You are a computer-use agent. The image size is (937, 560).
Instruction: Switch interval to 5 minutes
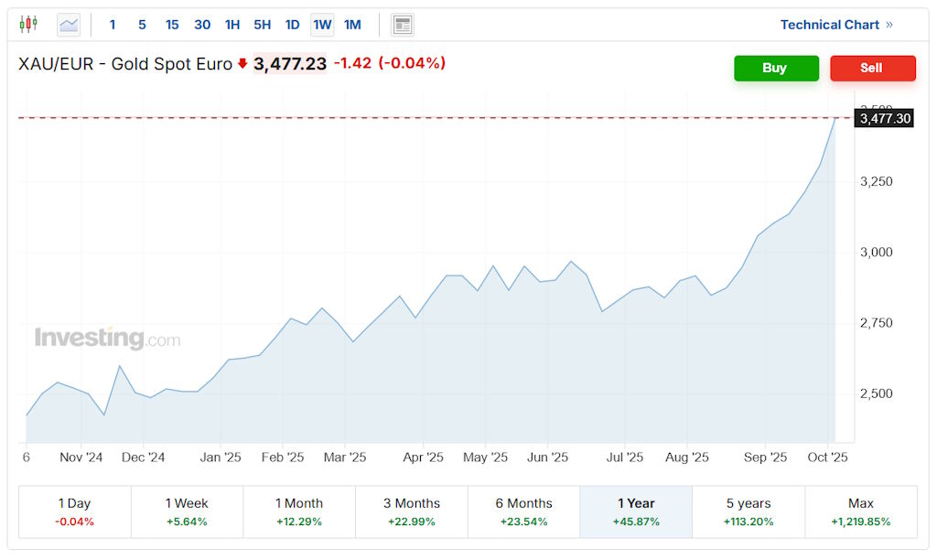[x=142, y=25]
